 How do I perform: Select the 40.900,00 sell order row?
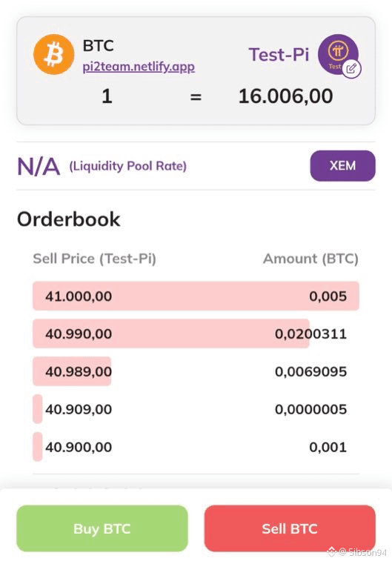click(196, 447)
